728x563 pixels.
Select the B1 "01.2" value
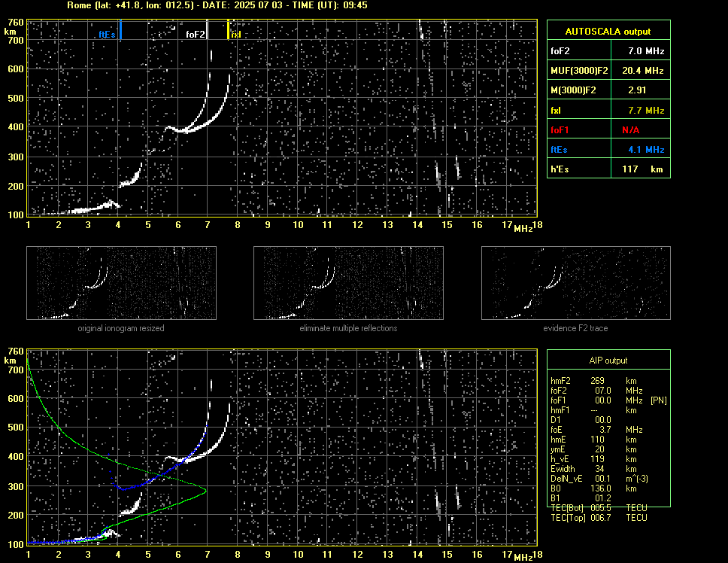click(x=603, y=498)
